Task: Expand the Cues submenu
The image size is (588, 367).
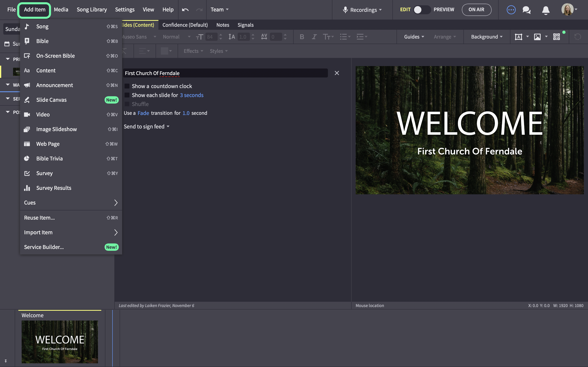Action: 71,203
